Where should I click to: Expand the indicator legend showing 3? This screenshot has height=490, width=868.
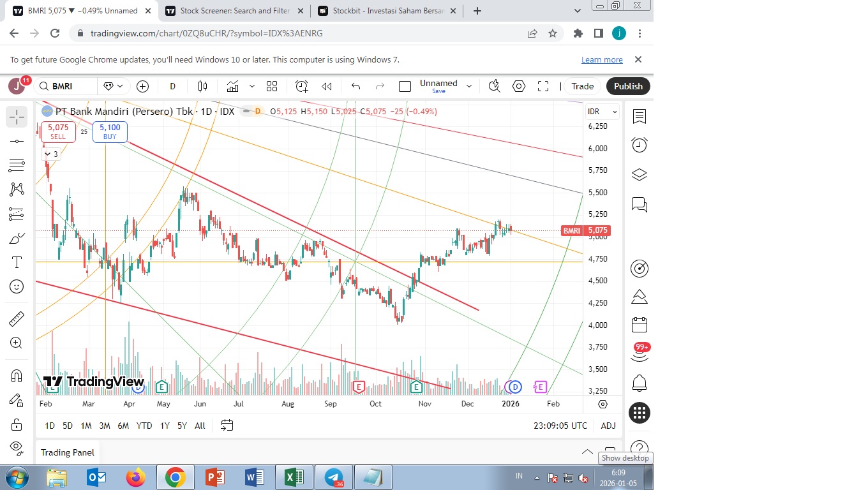click(51, 154)
